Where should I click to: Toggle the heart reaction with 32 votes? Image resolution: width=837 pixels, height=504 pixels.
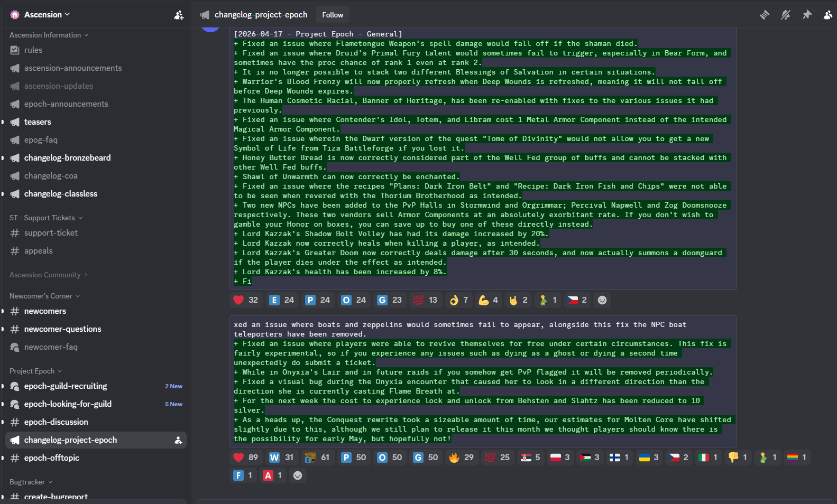point(246,300)
